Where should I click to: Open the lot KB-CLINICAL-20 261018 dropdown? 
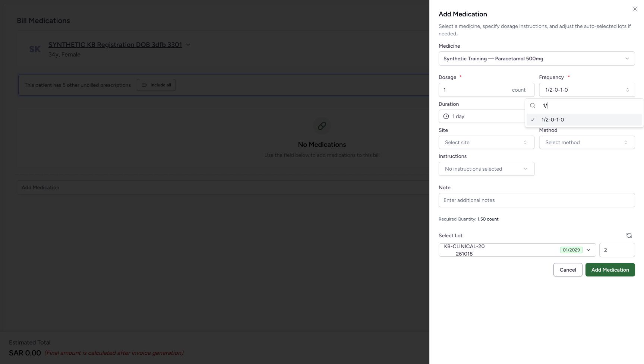517,250
